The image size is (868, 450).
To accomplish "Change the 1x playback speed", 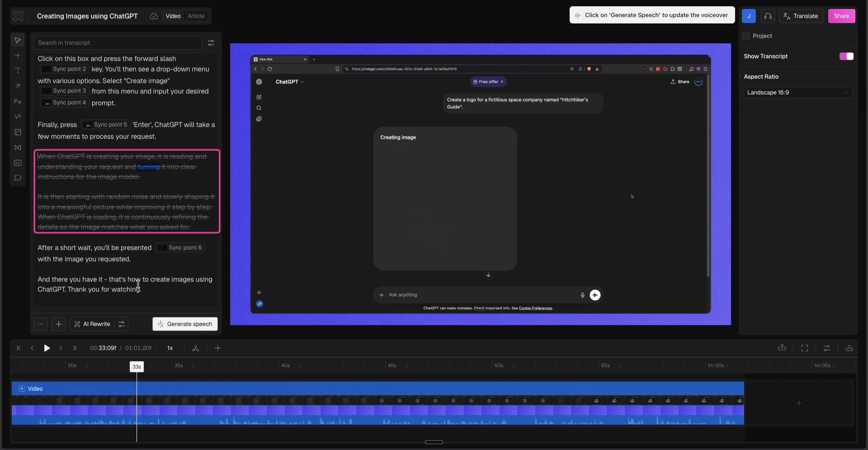I will tap(170, 348).
